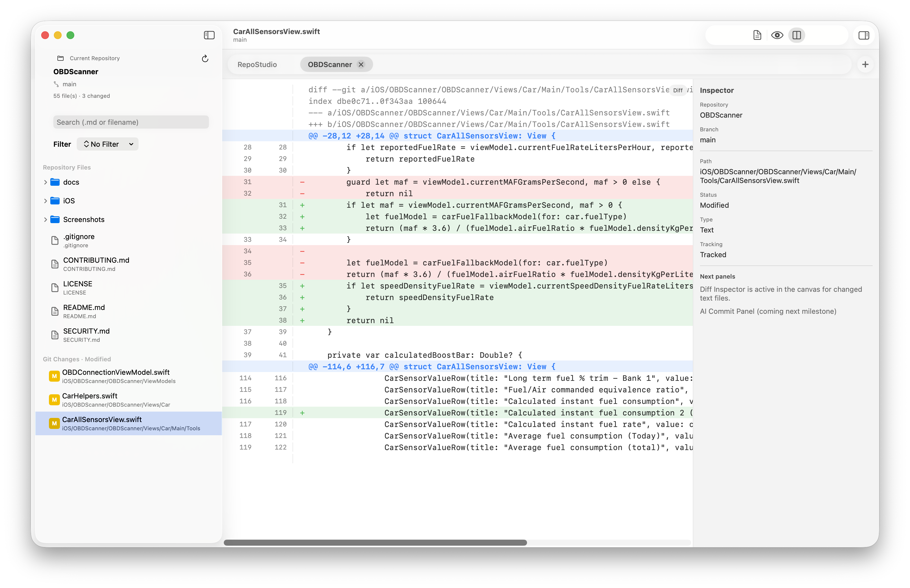Open the .gitignore file
The image size is (910, 588).
(128, 240)
